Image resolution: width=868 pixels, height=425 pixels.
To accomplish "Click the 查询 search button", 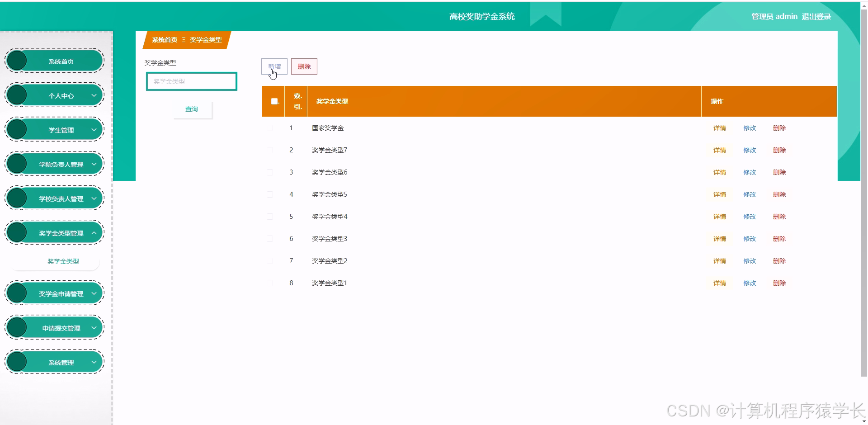I will pyautogui.click(x=193, y=109).
